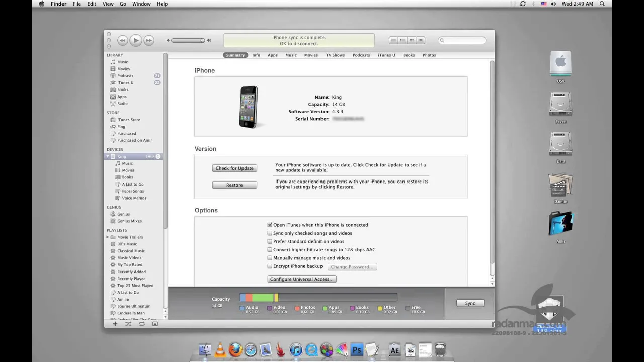
Task: Select Purchased on Amir in sidebar
Action: pos(134,140)
